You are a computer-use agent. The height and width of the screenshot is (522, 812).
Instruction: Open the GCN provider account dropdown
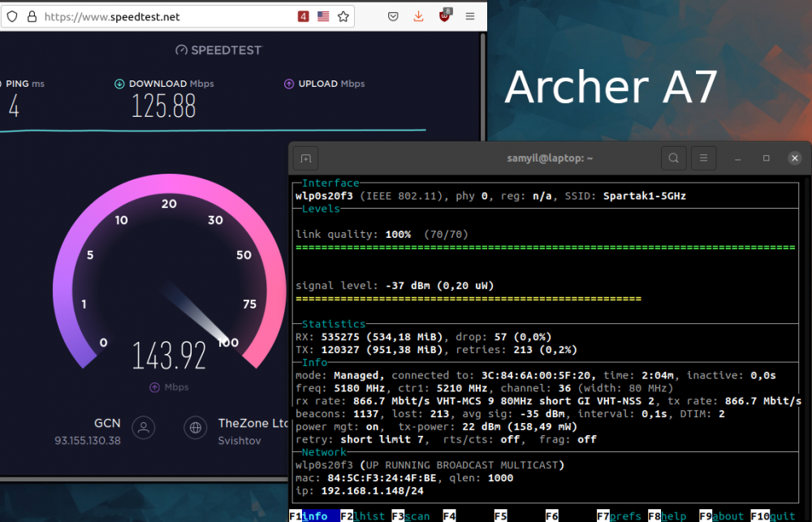click(144, 428)
